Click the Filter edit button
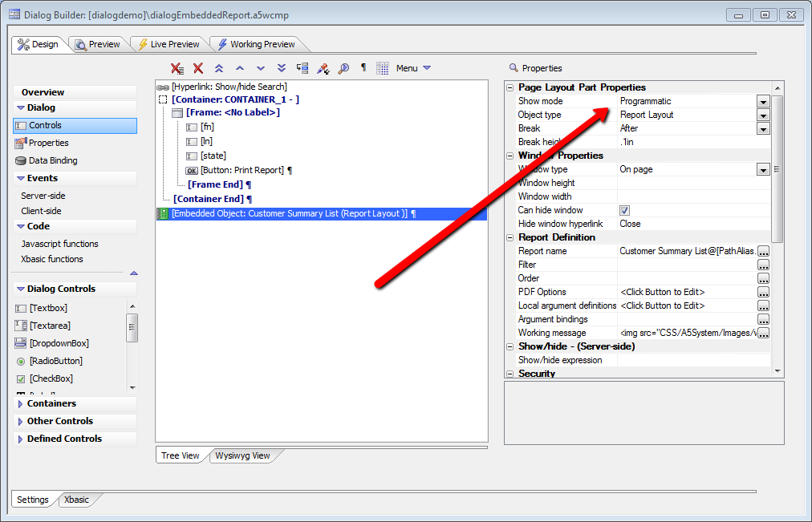The width and height of the screenshot is (812, 522). [x=763, y=265]
